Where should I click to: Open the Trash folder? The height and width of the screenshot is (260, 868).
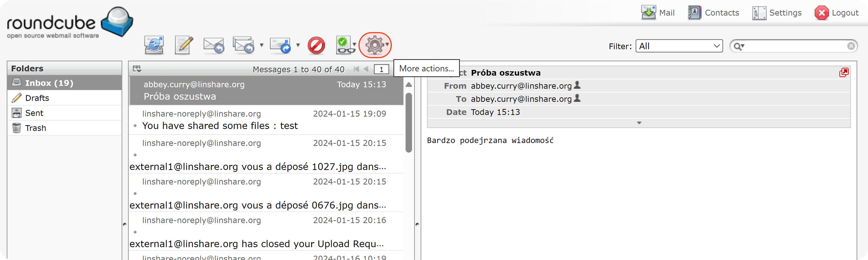(x=64, y=128)
